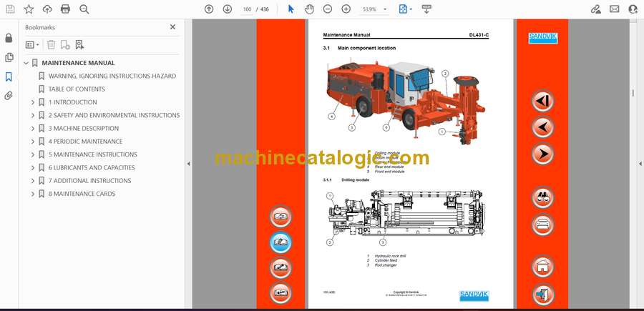644x311 pixels.
Task: Click Sandvik logo at top right
Action: (x=542, y=38)
